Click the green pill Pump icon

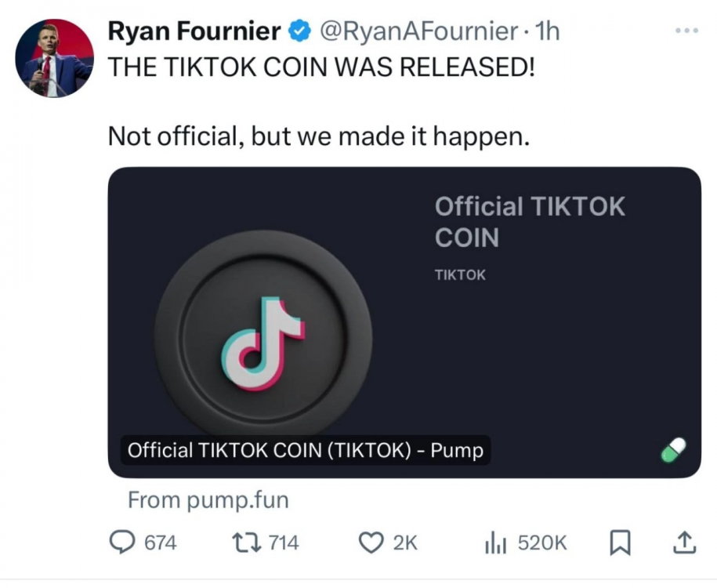[x=672, y=450]
